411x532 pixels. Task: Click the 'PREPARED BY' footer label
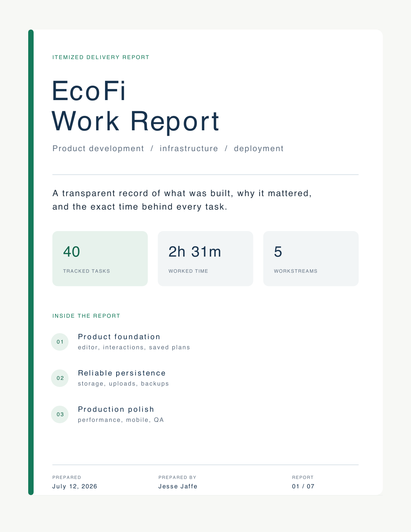tap(177, 478)
